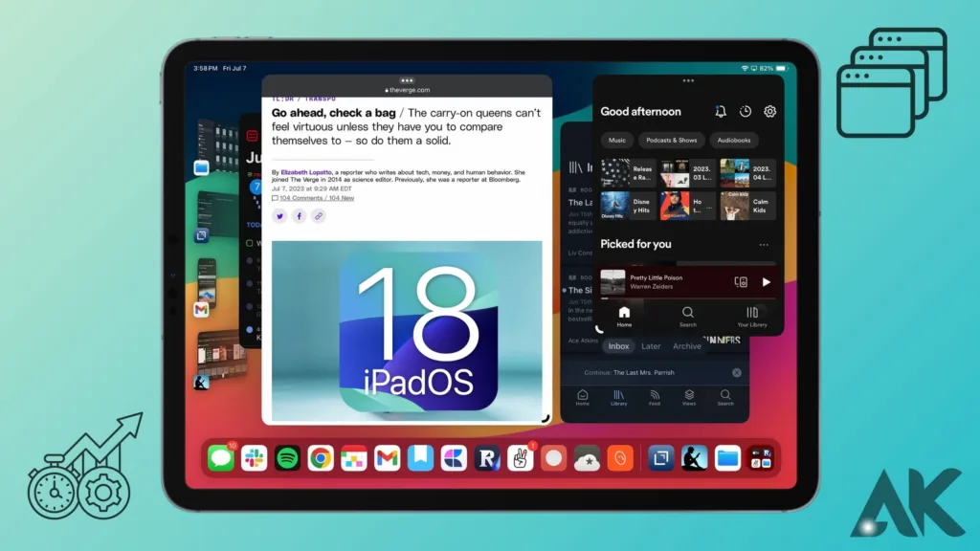Open Messages from the dock
This screenshot has width=980, height=551.
point(221,458)
